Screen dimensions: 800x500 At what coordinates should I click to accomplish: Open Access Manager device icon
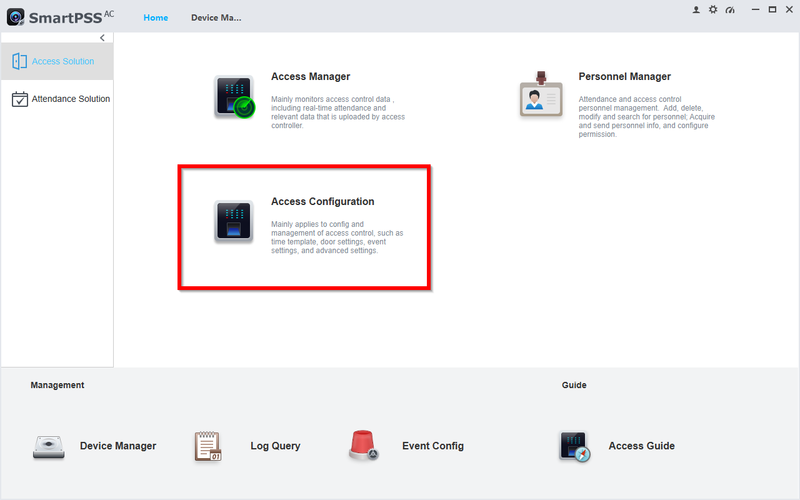point(235,97)
